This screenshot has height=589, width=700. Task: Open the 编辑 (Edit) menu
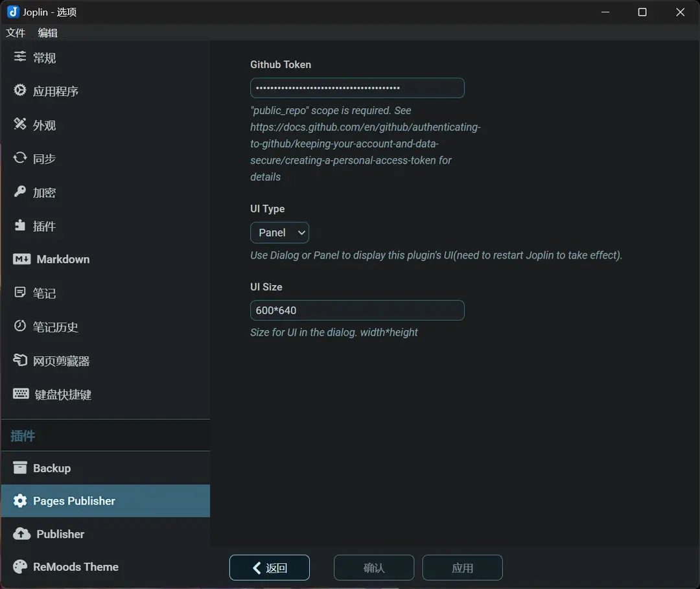point(47,32)
